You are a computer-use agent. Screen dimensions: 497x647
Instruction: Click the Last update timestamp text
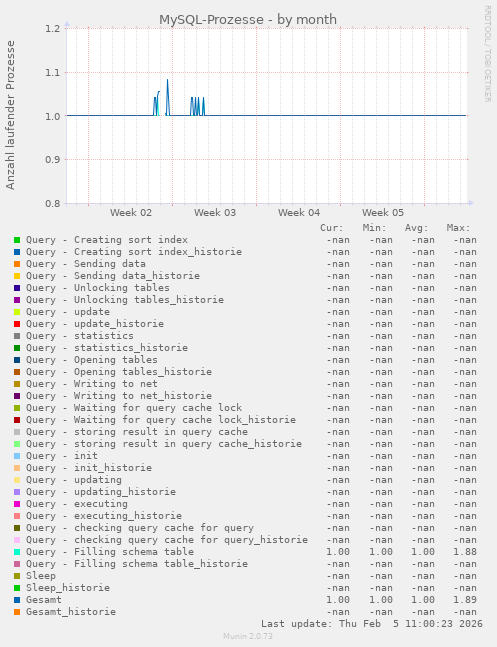(x=372, y=623)
